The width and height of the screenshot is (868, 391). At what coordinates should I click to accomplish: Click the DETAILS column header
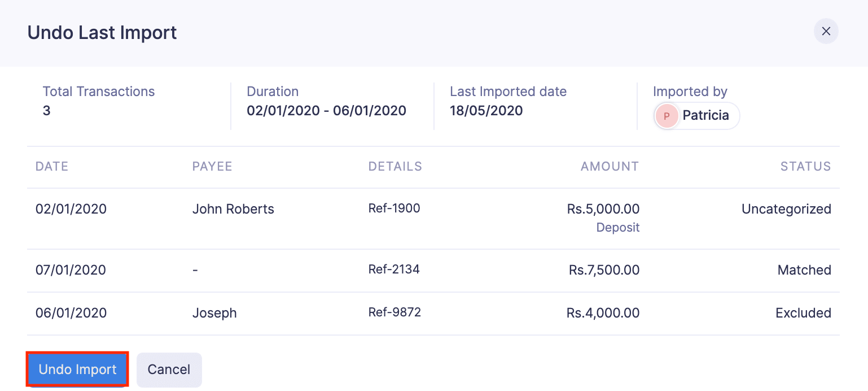pyautogui.click(x=395, y=167)
